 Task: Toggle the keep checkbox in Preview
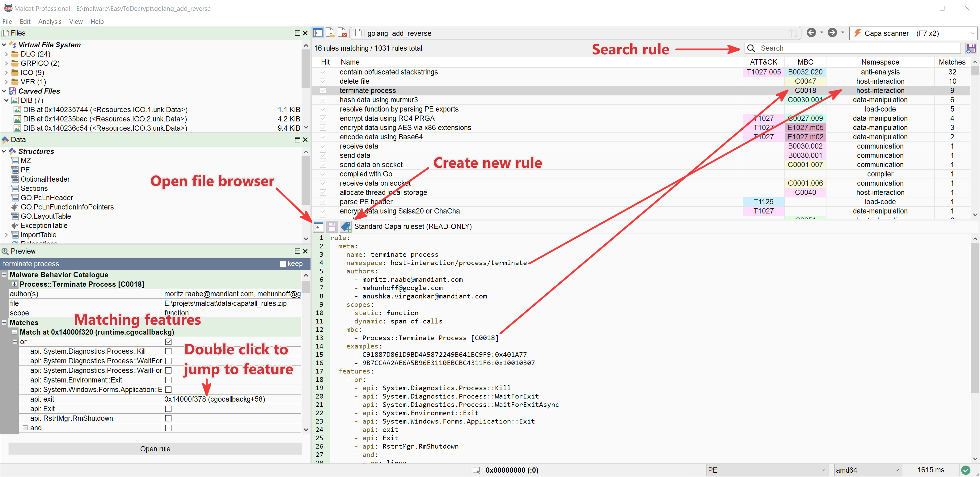click(283, 264)
